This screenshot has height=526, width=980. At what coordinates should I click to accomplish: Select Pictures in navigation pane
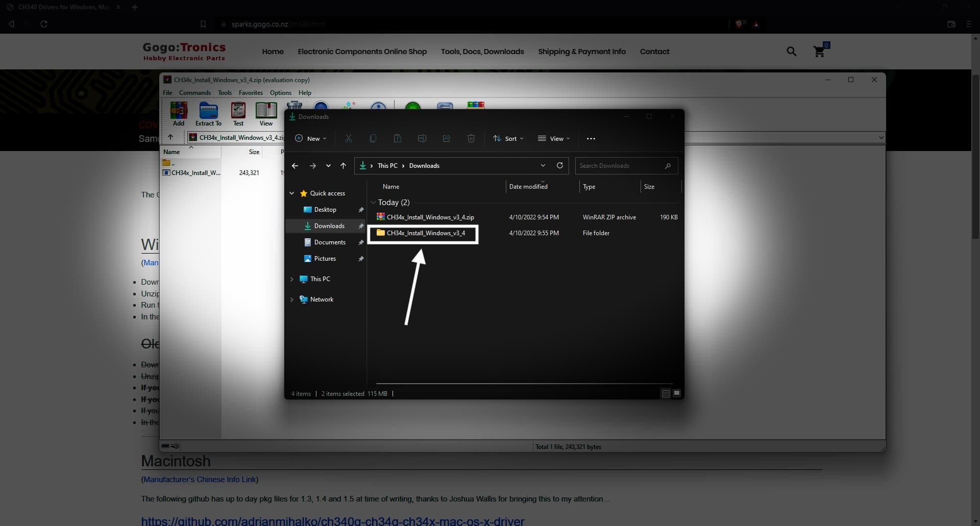coord(320,259)
